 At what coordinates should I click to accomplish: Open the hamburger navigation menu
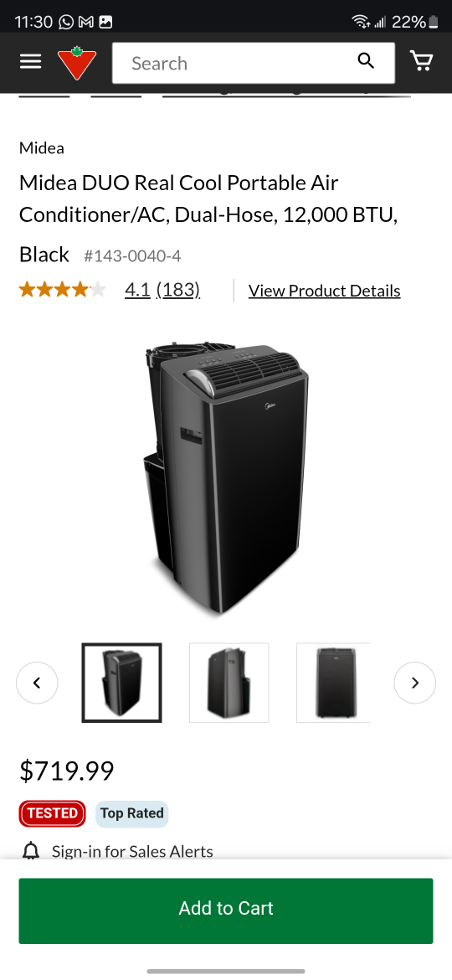coord(30,61)
